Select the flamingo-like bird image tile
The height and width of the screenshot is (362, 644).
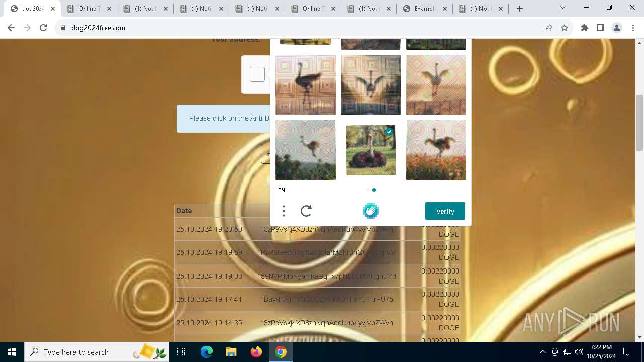[x=305, y=85]
